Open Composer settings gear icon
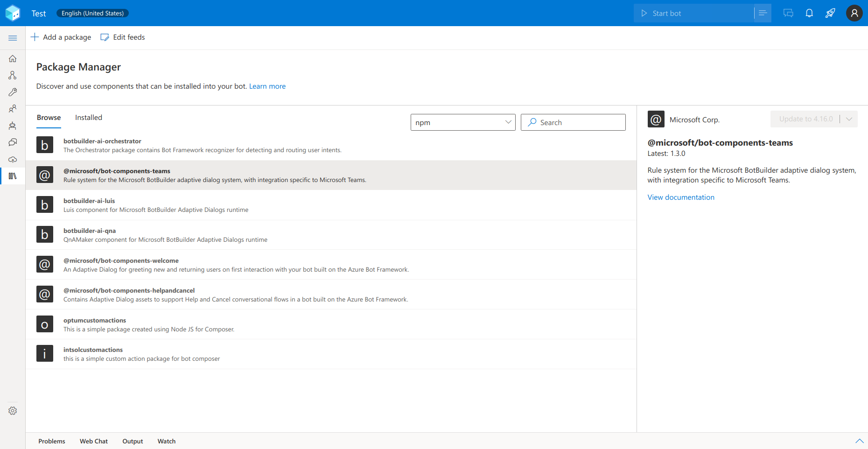Viewport: 868px width, 449px height. coord(13,411)
